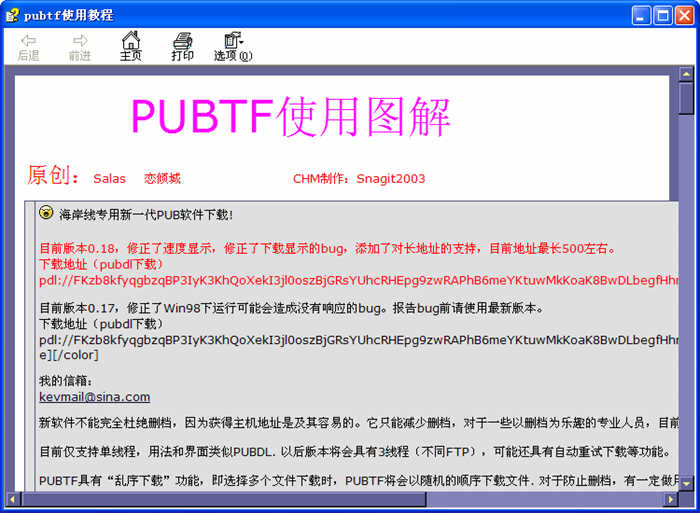Close the pubtf使用教程 window
The image size is (700, 513).
click(684, 16)
